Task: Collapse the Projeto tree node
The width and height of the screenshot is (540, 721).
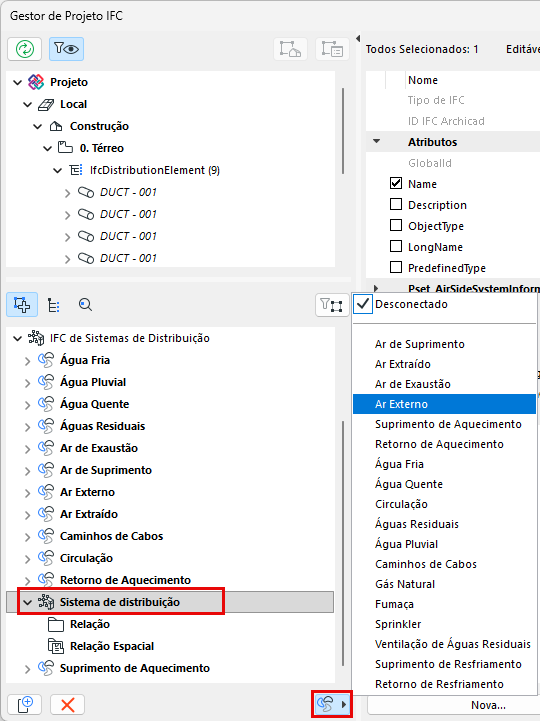Action: pyautogui.click(x=17, y=82)
